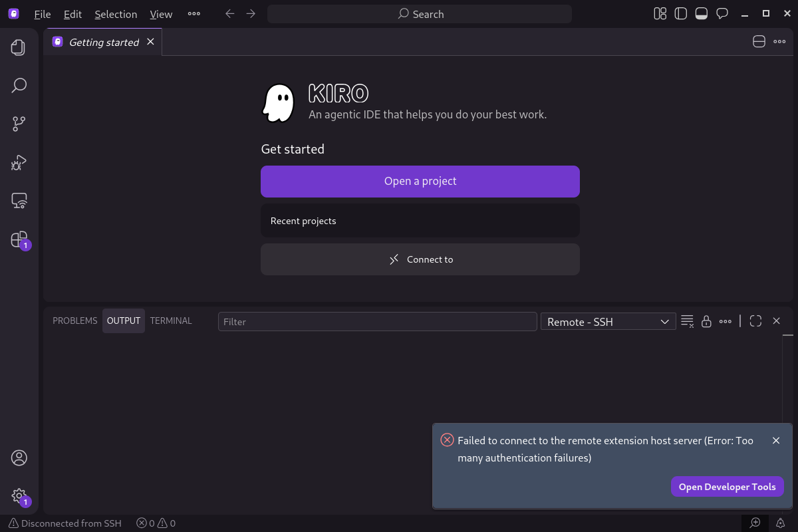Expand the Remote - SSH output channel dropdown
This screenshot has height=532, width=798.
[x=608, y=321]
